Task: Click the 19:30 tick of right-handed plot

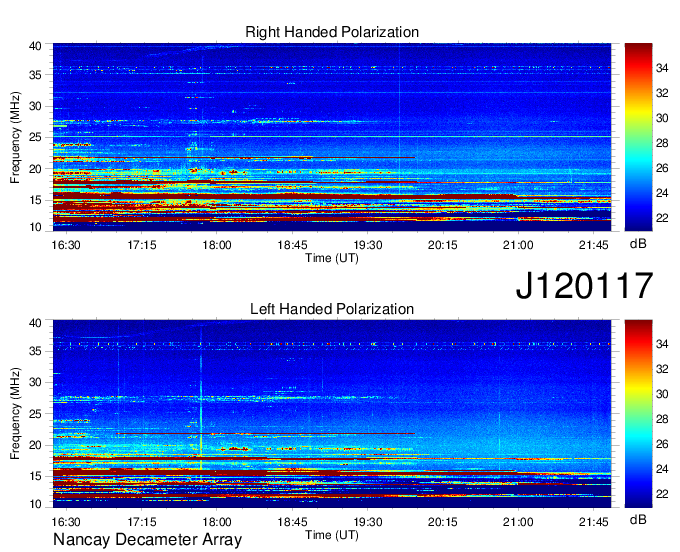Action: [x=368, y=245]
